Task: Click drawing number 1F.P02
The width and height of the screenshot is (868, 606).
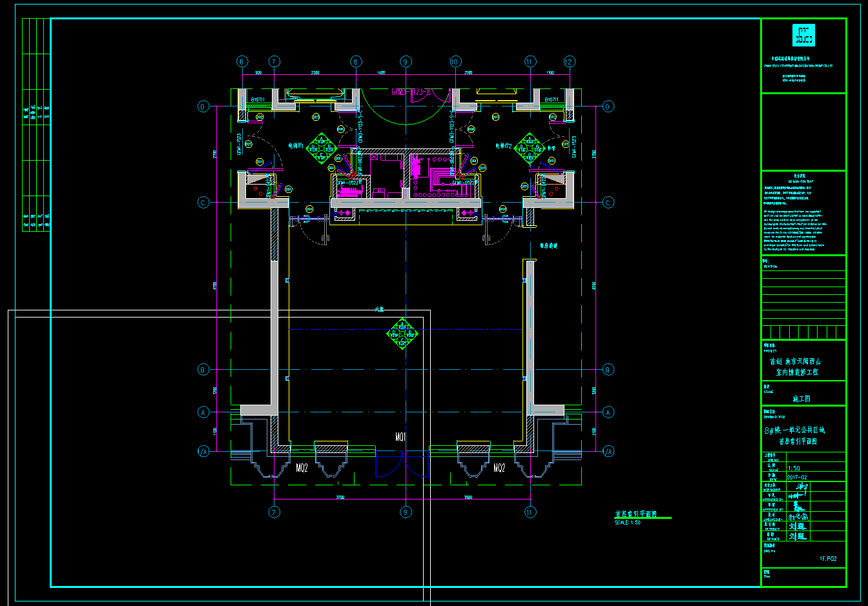Action: 828,559
